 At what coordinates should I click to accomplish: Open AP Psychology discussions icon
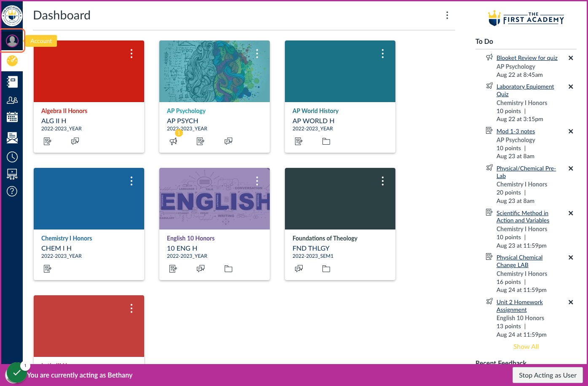point(228,141)
